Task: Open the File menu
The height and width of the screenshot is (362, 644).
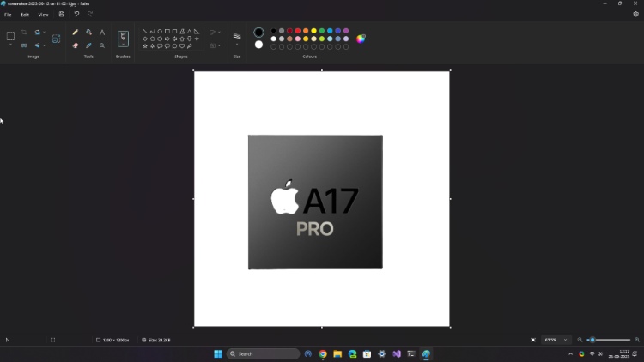Action: pos(8,15)
